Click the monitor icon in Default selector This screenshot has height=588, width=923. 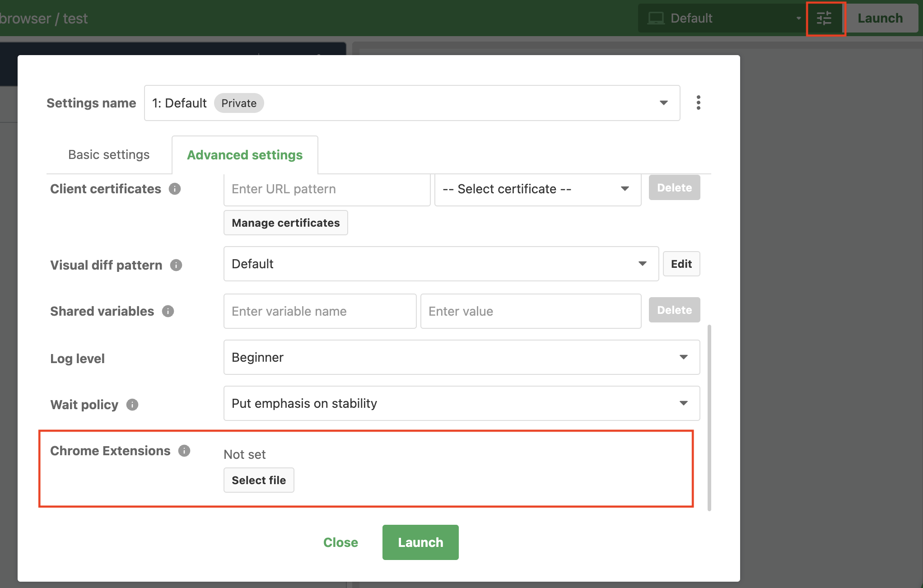click(656, 19)
